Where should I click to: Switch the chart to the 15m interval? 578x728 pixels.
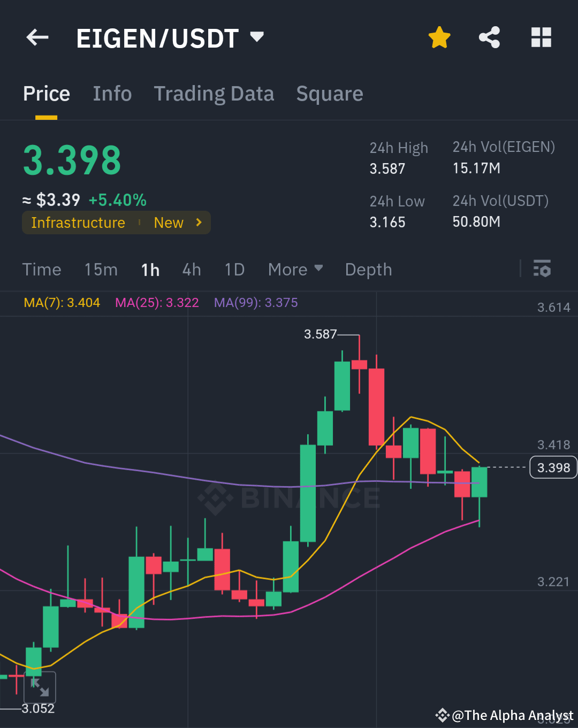tap(101, 270)
